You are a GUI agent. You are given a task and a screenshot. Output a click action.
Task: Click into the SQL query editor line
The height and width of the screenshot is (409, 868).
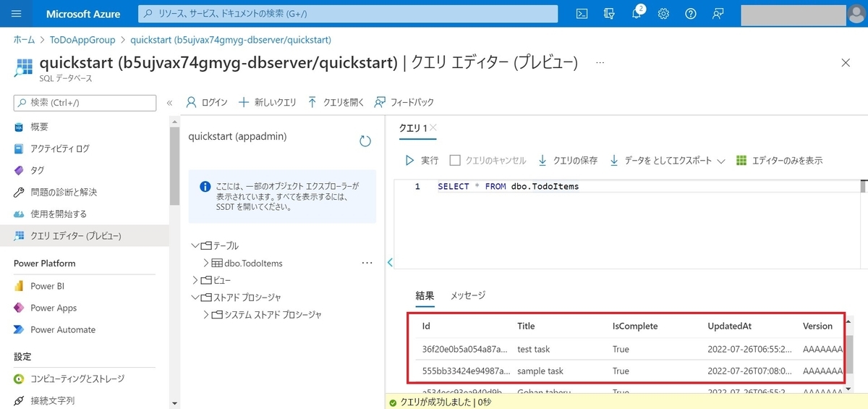(508, 186)
